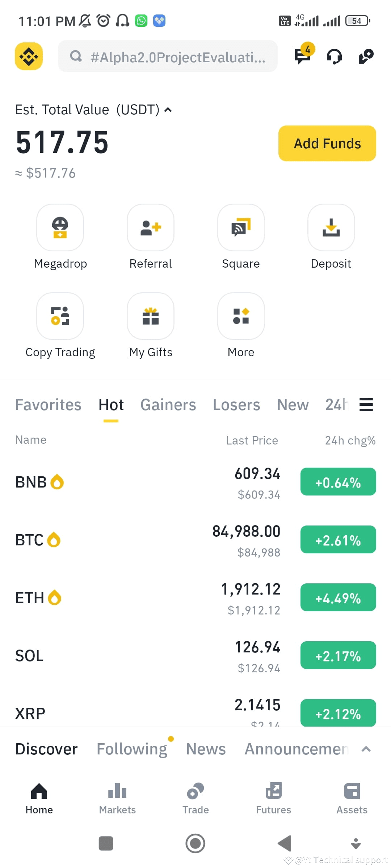Open Binance Square icon

(x=241, y=227)
